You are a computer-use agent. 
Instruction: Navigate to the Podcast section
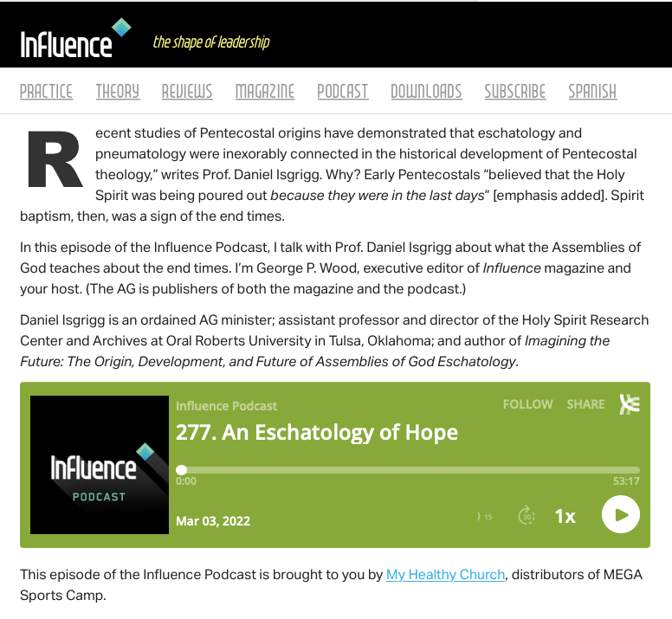(x=342, y=91)
